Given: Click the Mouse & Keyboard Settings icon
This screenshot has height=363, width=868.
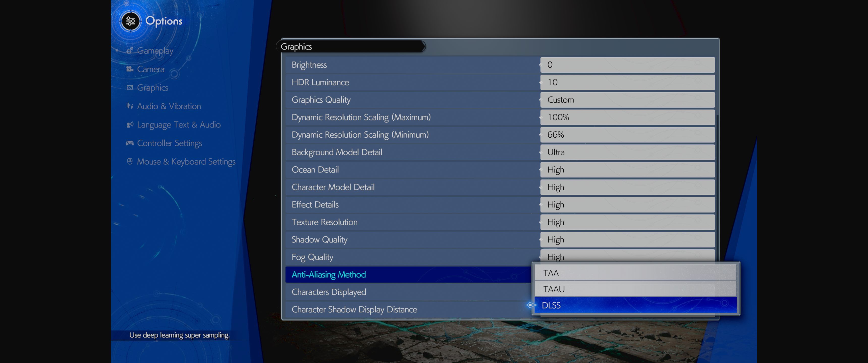Looking at the screenshot, I should (130, 161).
